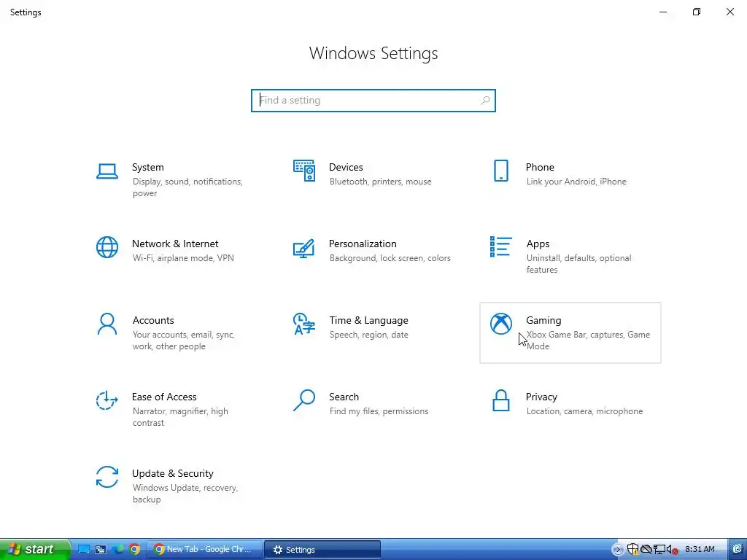This screenshot has height=560, width=747.
Task: Open the Apps list icon
Action: click(x=500, y=246)
